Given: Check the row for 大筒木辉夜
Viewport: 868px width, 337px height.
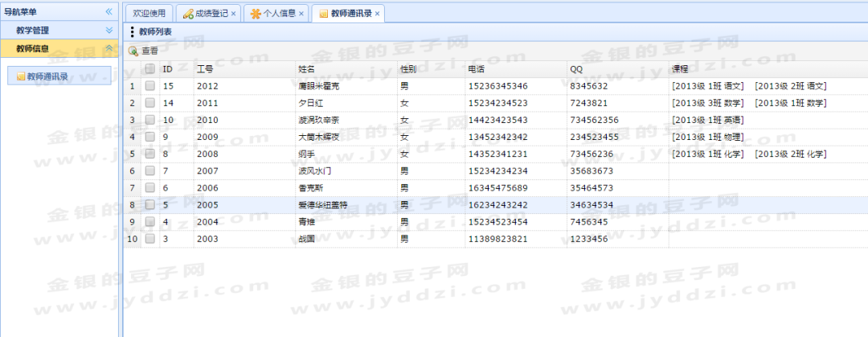Looking at the screenshot, I should tap(150, 137).
